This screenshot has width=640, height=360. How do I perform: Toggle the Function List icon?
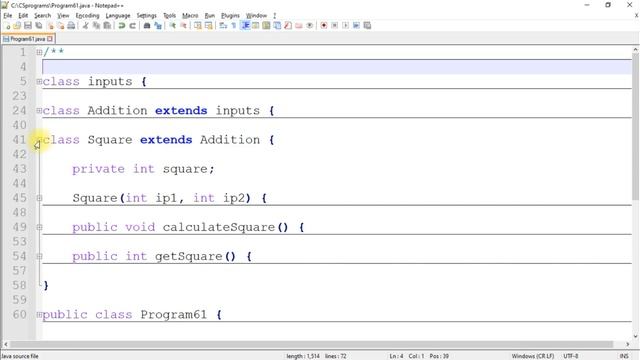tap(288, 25)
